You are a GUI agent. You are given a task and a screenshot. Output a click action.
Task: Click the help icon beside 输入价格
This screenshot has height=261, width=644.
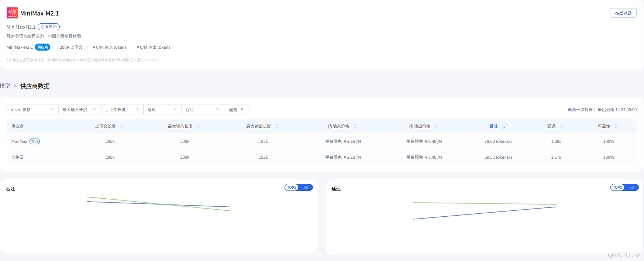(x=330, y=126)
